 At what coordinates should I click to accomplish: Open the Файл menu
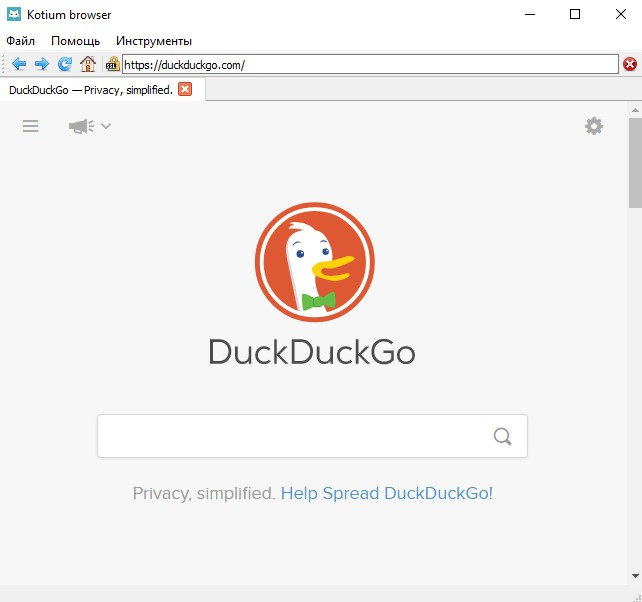click(20, 41)
